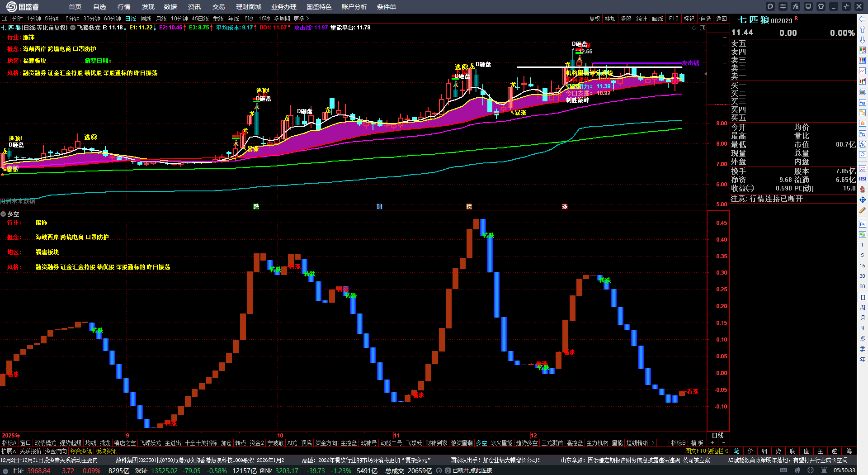Select the pencil drawing tool icon
Viewport: 868px width, 475px height.
point(862,210)
